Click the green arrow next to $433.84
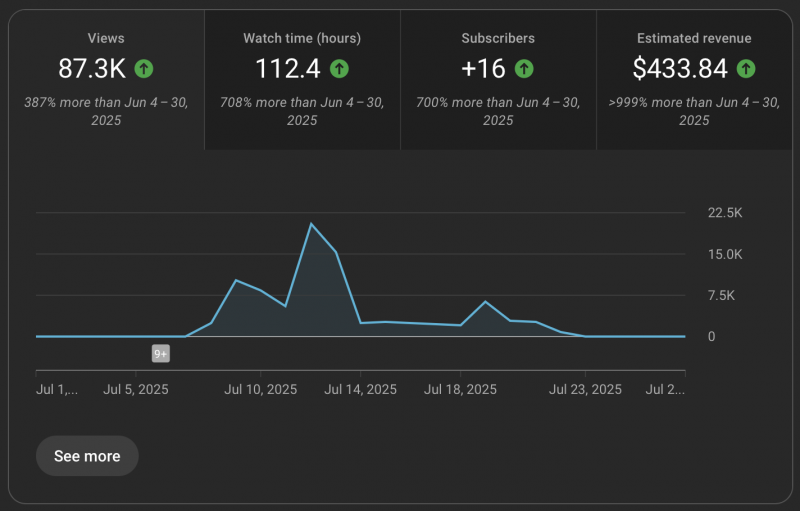 [745, 69]
